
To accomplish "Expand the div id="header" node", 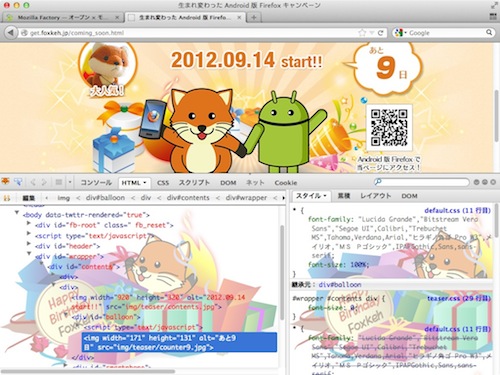I will 29,244.
